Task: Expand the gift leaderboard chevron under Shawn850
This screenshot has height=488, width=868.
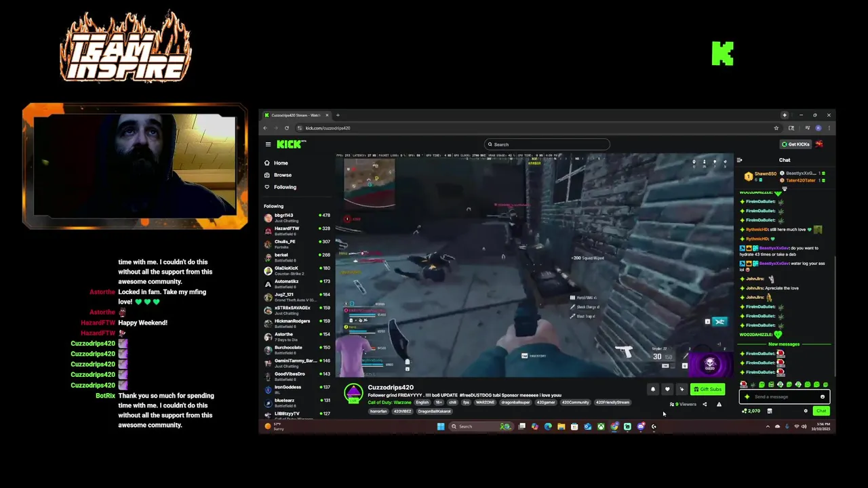Action: click(x=785, y=188)
